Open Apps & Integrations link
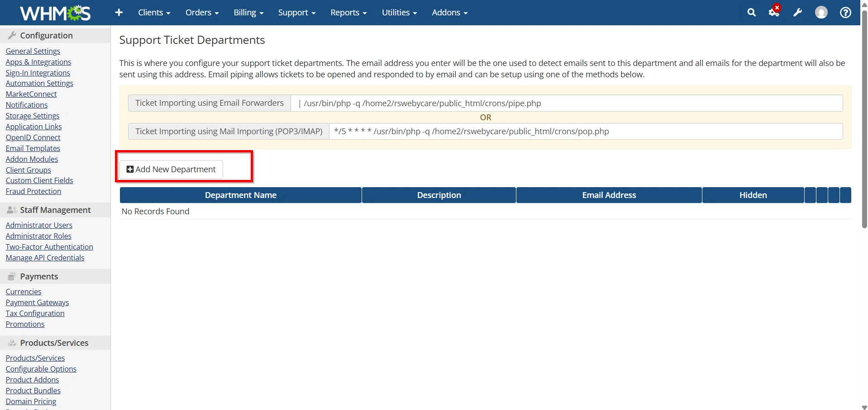This screenshot has width=868, height=410. click(x=38, y=62)
